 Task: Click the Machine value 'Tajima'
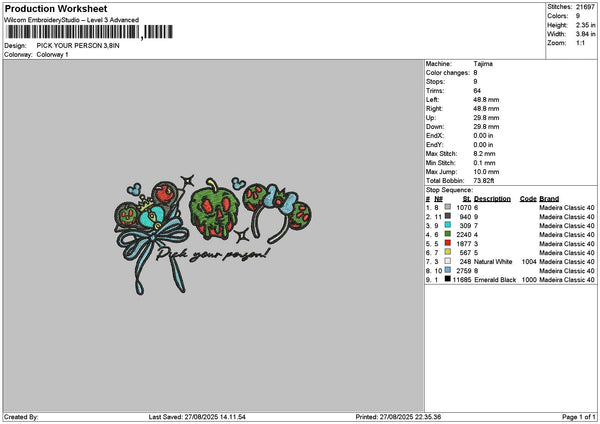(x=483, y=64)
